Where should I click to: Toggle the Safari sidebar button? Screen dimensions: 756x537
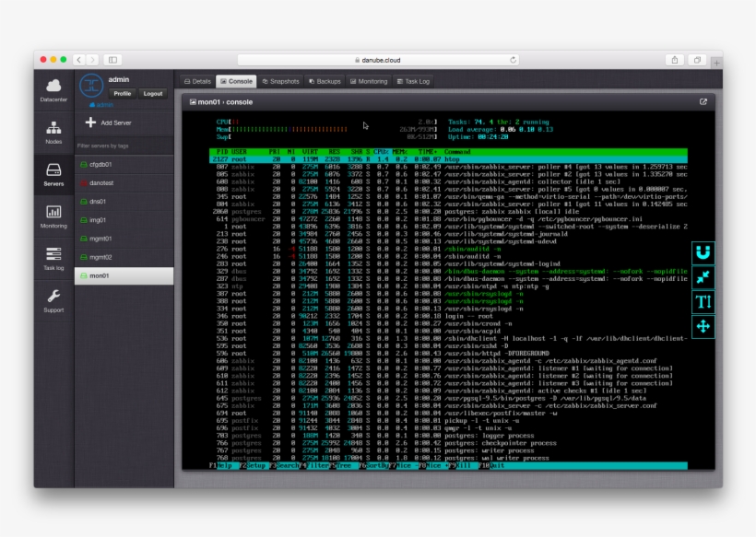pyautogui.click(x=112, y=60)
